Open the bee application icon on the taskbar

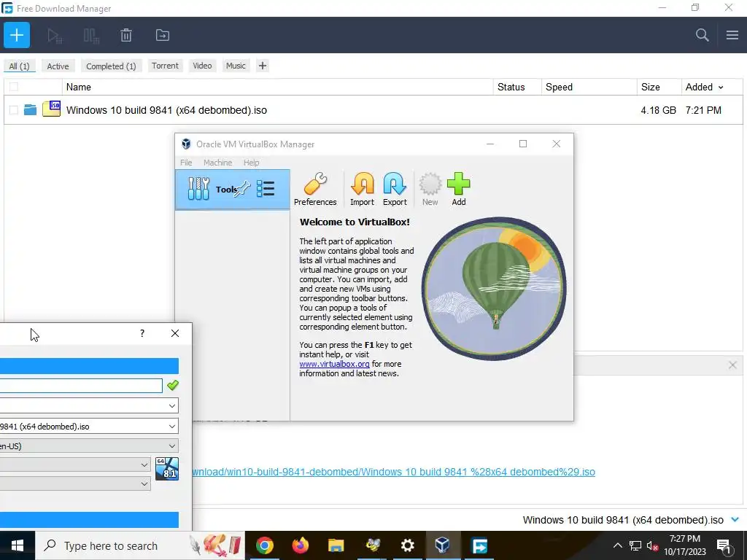click(x=372, y=545)
